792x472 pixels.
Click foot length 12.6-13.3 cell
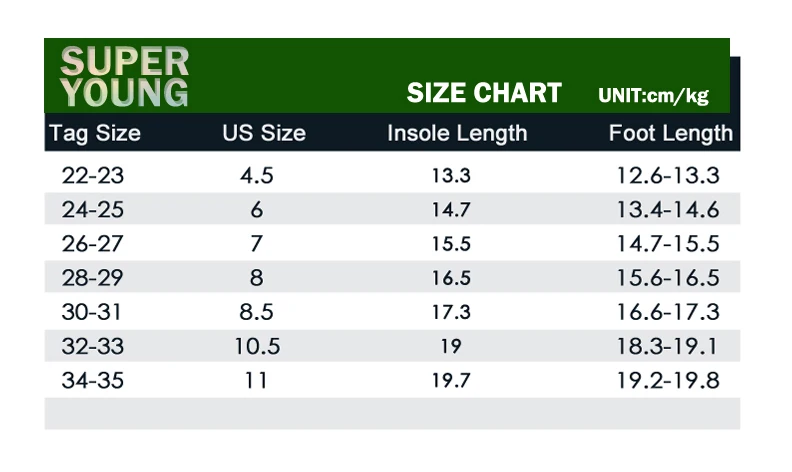668,175
